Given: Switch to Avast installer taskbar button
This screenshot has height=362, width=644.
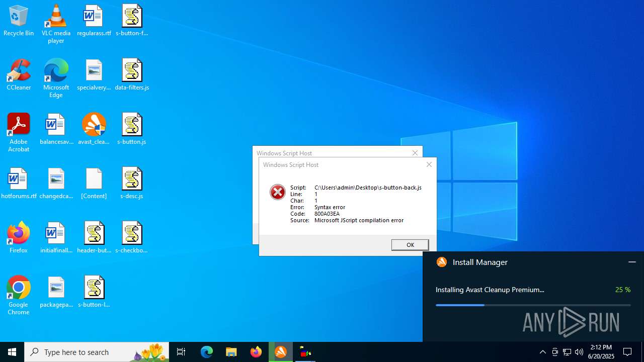Looking at the screenshot, I should click(x=281, y=352).
